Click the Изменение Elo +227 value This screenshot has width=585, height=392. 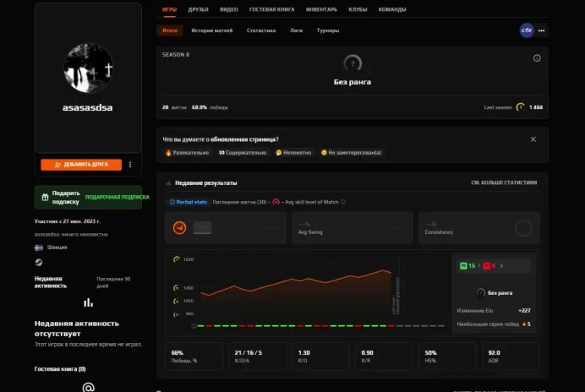pos(524,311)
